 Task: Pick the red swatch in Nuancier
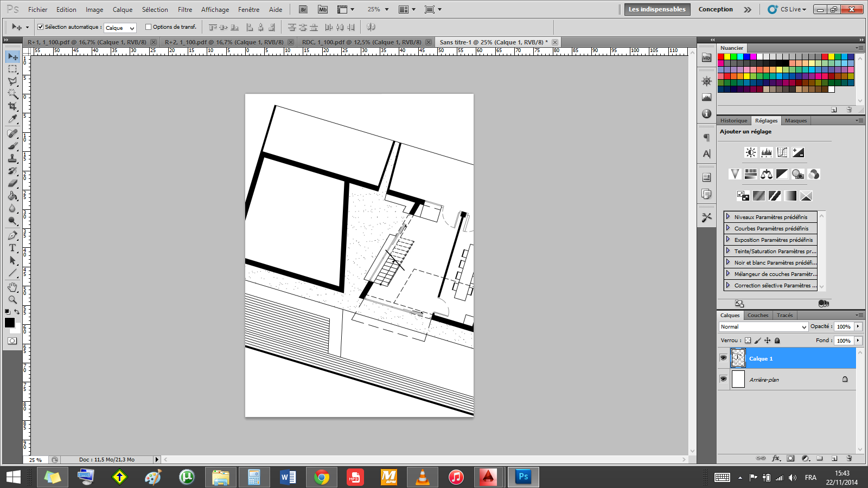point(721,56)
